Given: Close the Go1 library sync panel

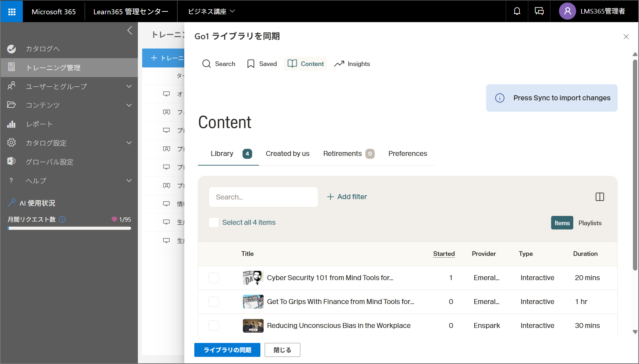Looking at the screenshot, I should pyautogui.click(x=626, y=36).
